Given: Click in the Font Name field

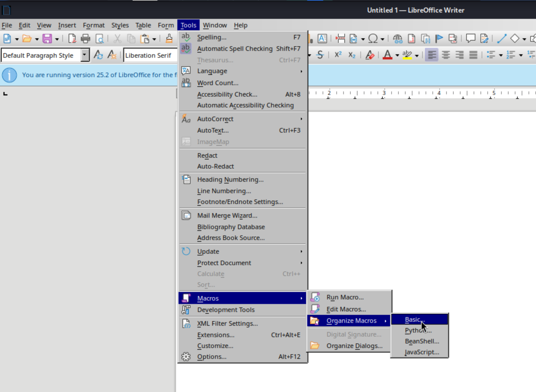Looking at the screenshot, I should point(150,55).
